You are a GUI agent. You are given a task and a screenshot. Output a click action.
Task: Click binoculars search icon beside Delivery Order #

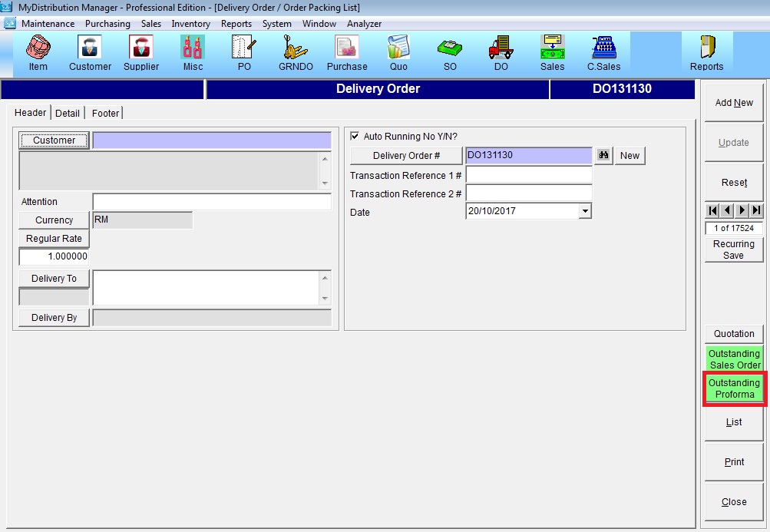(x=604, y=156)
